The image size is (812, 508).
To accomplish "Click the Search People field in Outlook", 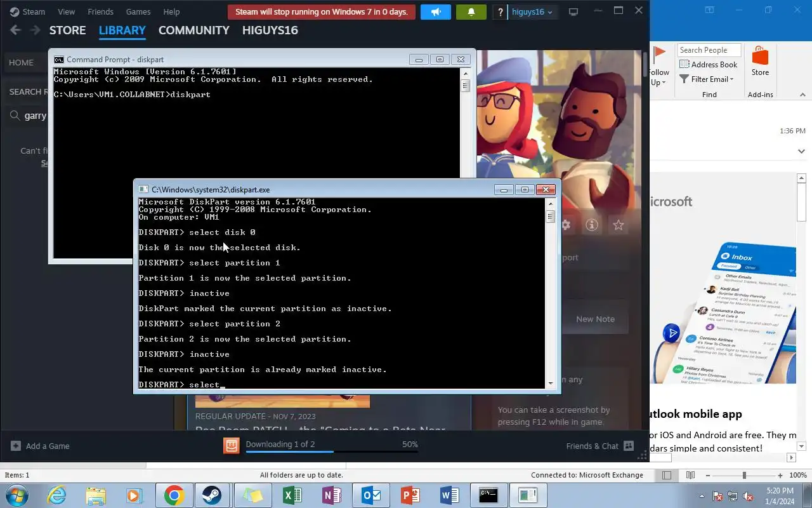I will [709, 50].
